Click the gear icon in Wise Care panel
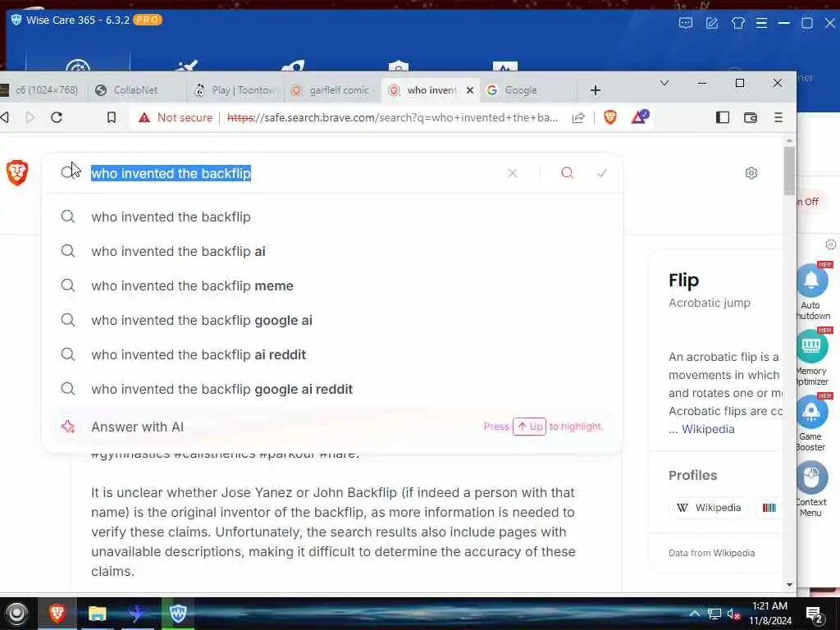 pos(830,244)
